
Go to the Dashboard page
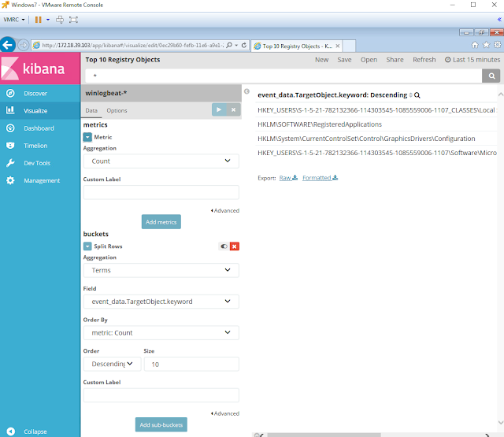tap(39, 128)
